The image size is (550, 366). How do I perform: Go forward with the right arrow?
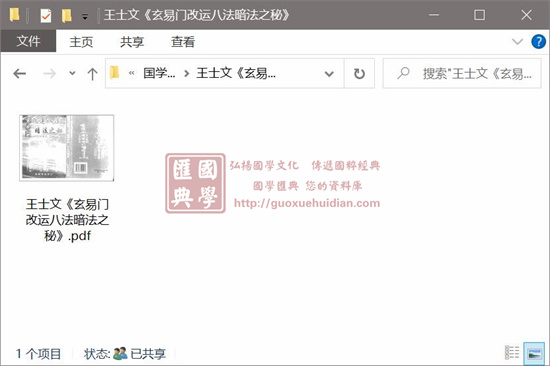pyautogui.click(x=49, y=74)
